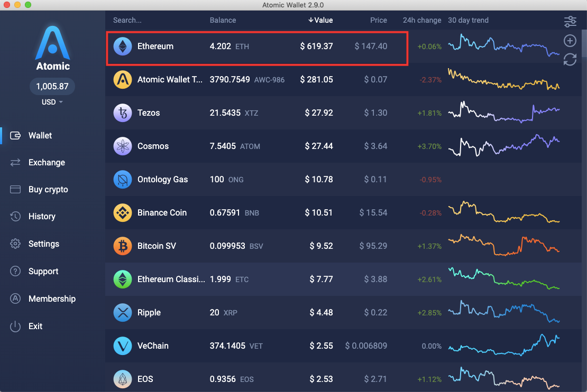
Task: Sort assets by the Value column
Action: pyautogui.click(x=320, y=20)
